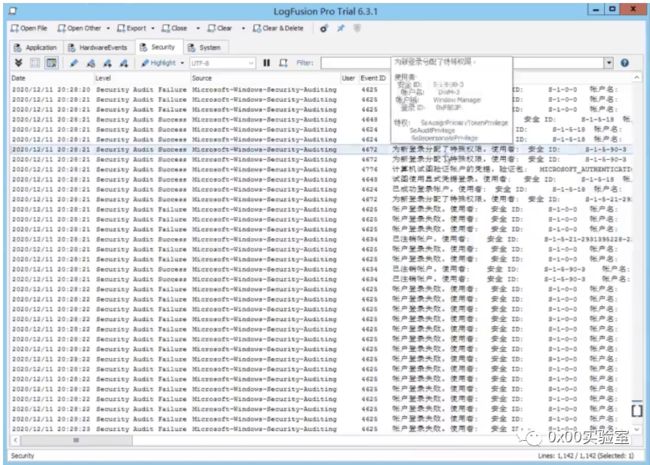Expand the Highlight dropdown arrow
Image resolution: width=650 pixels, height=465 pixels.
pos(182,63)
